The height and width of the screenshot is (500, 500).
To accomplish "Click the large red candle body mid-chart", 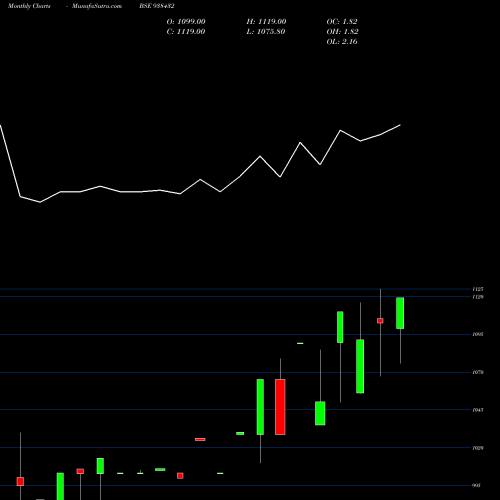I will tap(280, 407).
